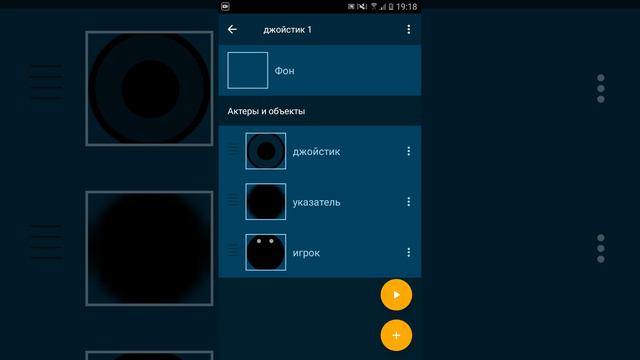Select игрок actor thumbnail
Image resolution: width=640 pixels, height=360 pixels.
click(x=266, y=252)
